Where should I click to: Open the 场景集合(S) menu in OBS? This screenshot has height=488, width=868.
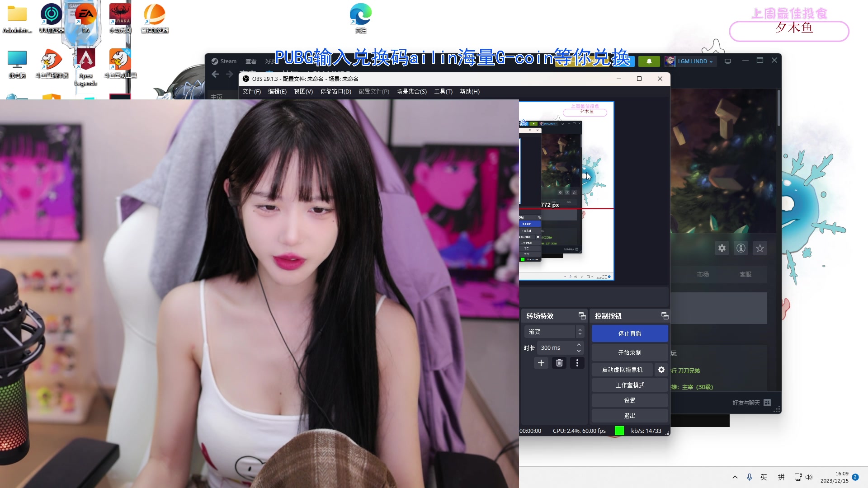click(412, 91)
